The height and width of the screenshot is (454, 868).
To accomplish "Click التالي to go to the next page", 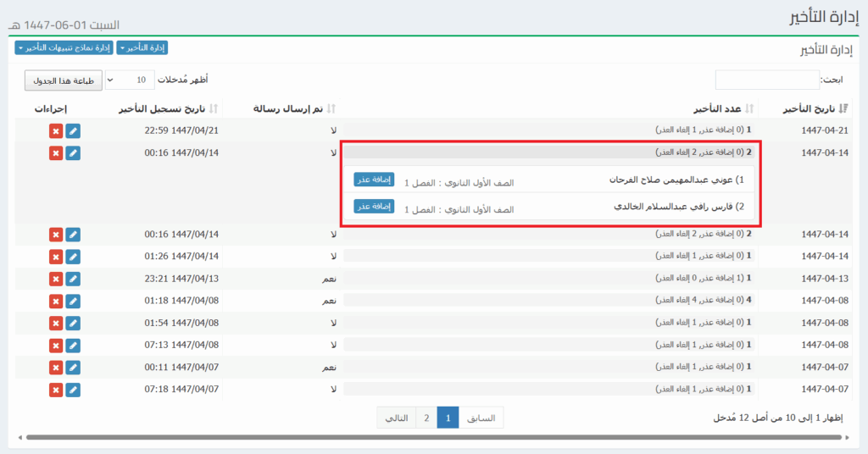I will click(x=397, y=418).
